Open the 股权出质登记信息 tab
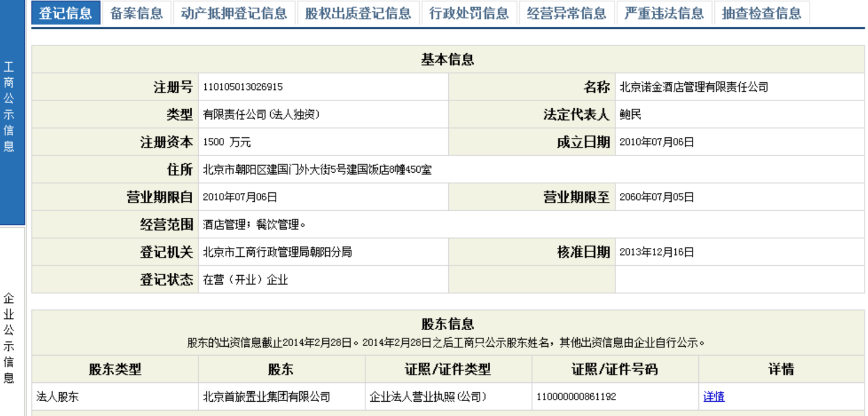The height and width of the screenshot is (416, 868). coord(359,13)
